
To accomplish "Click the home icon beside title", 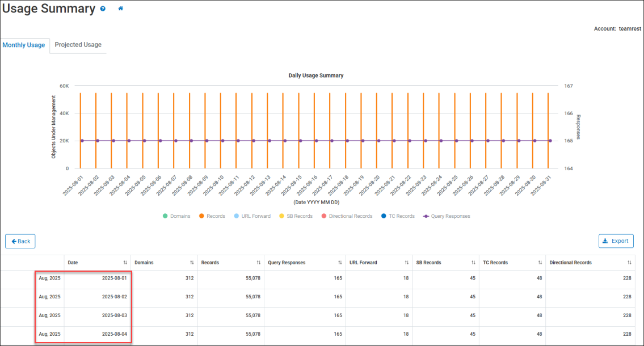I will pos(120,9).
